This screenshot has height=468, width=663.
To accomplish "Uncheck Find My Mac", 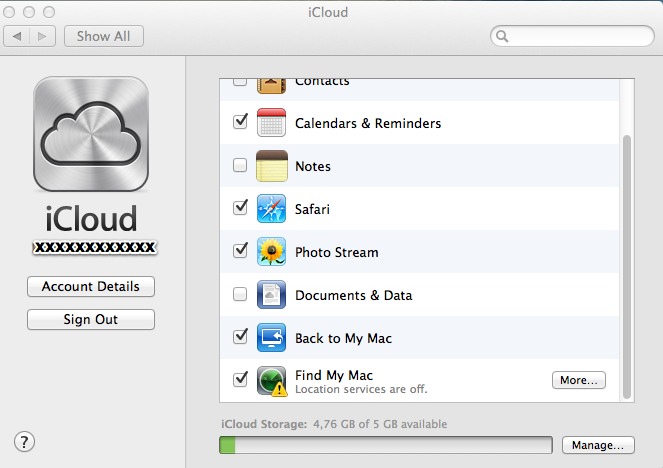I will (240, 379).
